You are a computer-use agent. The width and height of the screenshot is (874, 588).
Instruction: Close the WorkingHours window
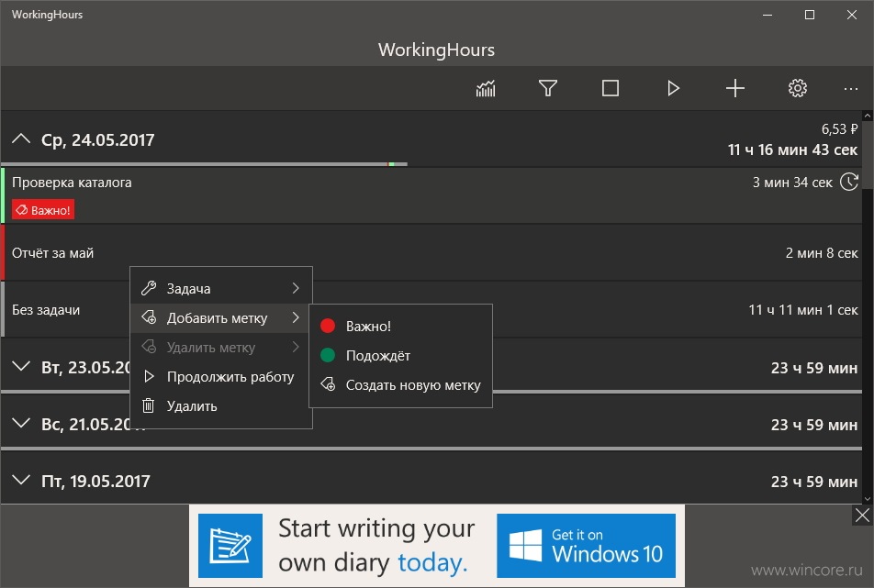852,15
